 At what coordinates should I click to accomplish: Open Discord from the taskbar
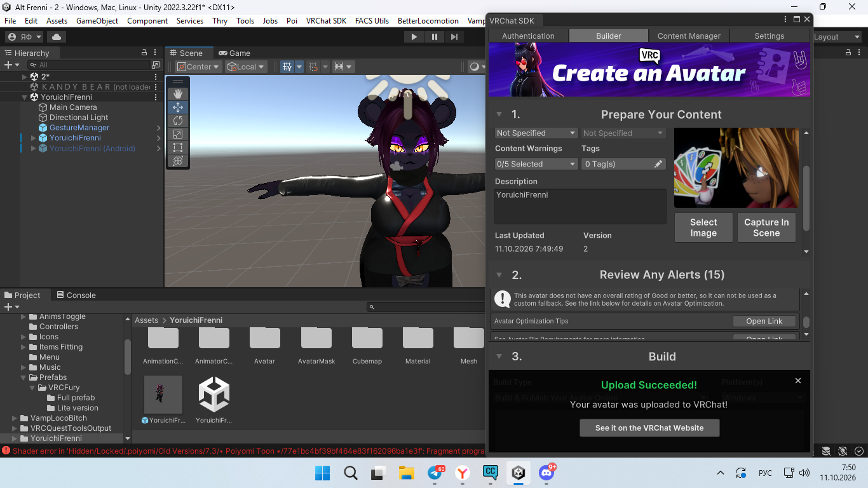pos(546,473)
